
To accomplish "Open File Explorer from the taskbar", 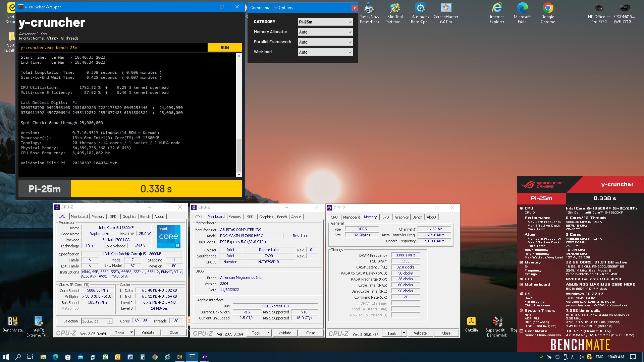I will (43, 357).
